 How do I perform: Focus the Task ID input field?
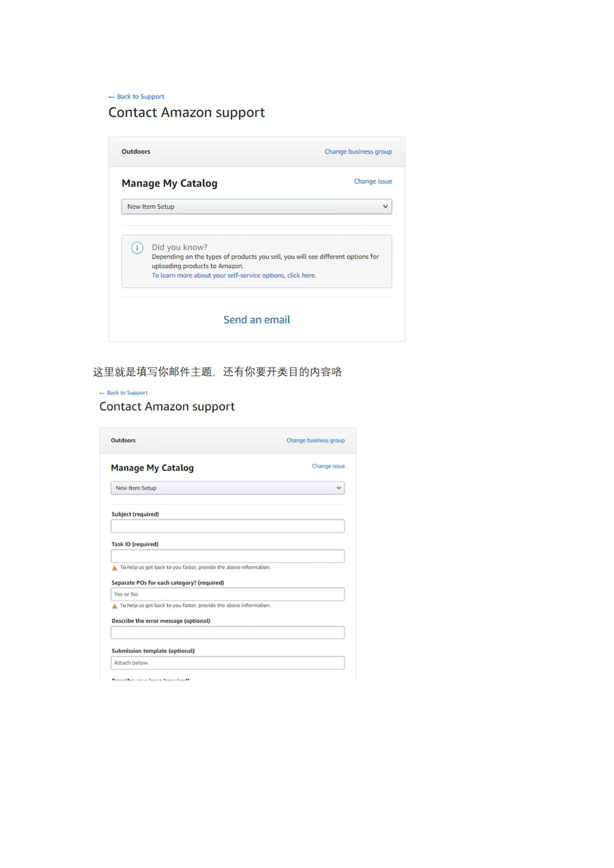[x=227, y=556]
